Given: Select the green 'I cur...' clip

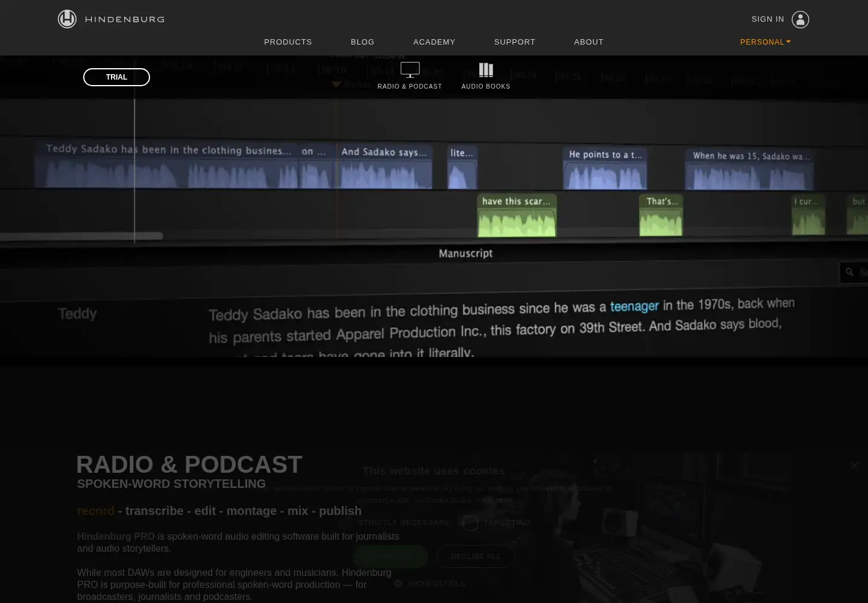Looking at the screenshot, I should pos(808,215).
